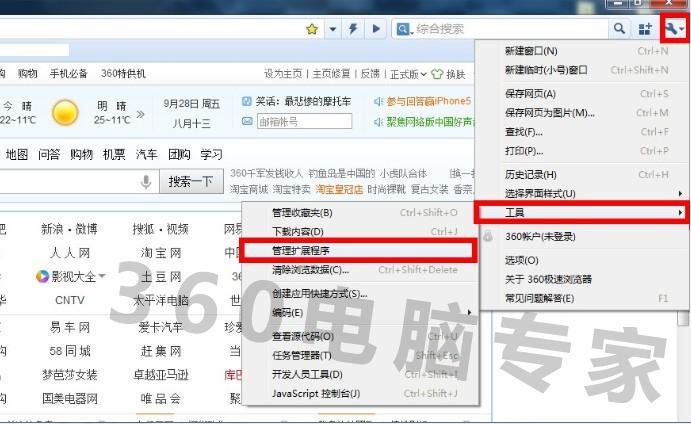691x424 pixels.
Task: Open the search engine selector icon
Action: click(405, 29)
